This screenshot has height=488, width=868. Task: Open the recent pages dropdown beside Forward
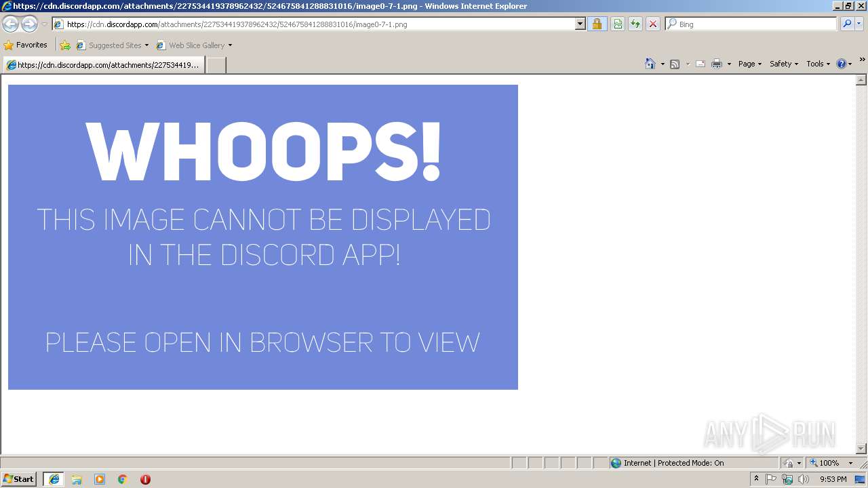pyautogui.click(x=44, y=24)
